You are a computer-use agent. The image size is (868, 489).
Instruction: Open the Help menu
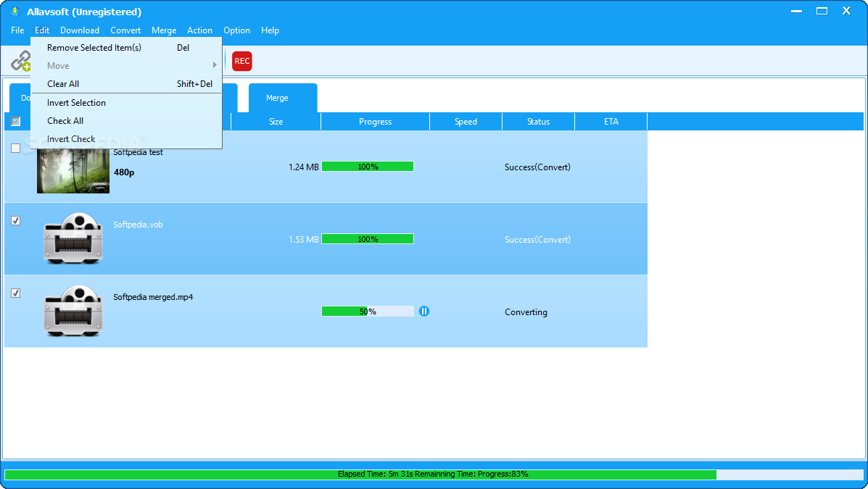tap(270, 30)
